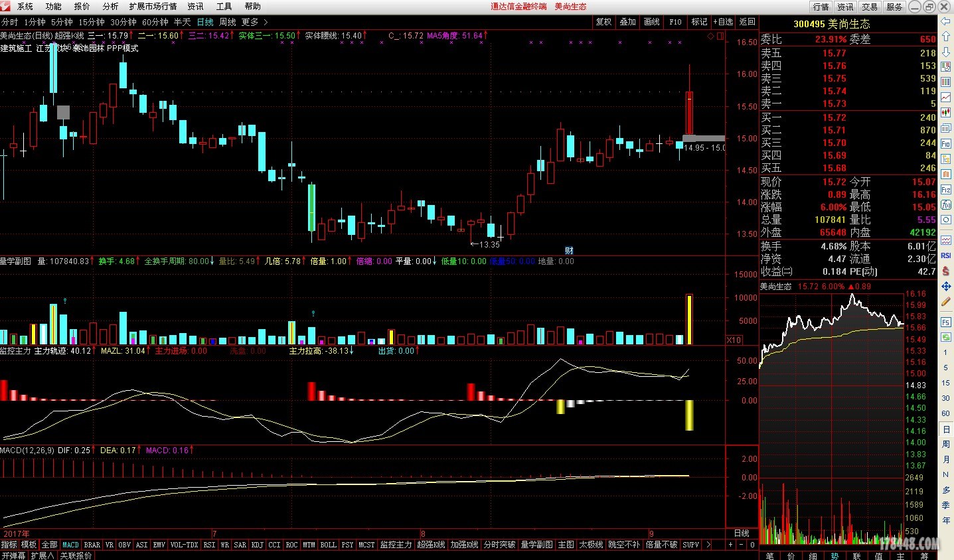This screenshot has width=954, height=560.
Task: Open the line chart icon in right sidebar
Action: (946, 98)
